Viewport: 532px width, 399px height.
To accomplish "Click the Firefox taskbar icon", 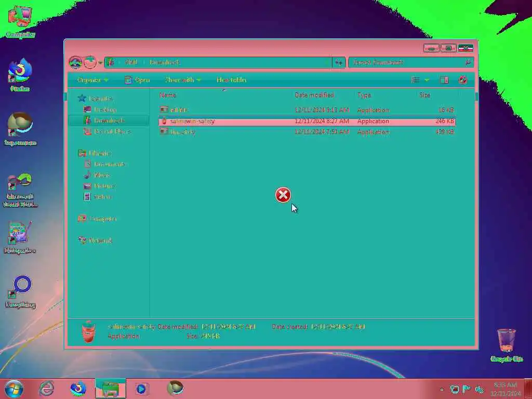I will click(78, 389).
